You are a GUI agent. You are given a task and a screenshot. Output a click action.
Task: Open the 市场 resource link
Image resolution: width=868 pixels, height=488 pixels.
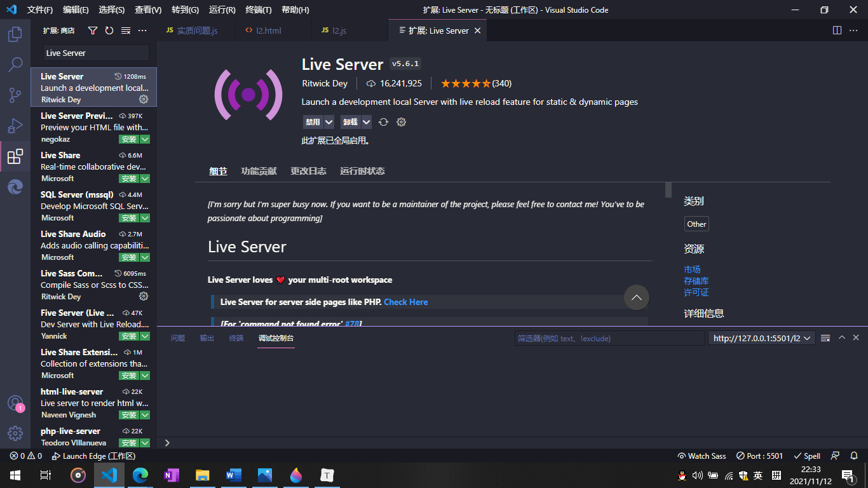pyautogui.click(x=692, y=269)
